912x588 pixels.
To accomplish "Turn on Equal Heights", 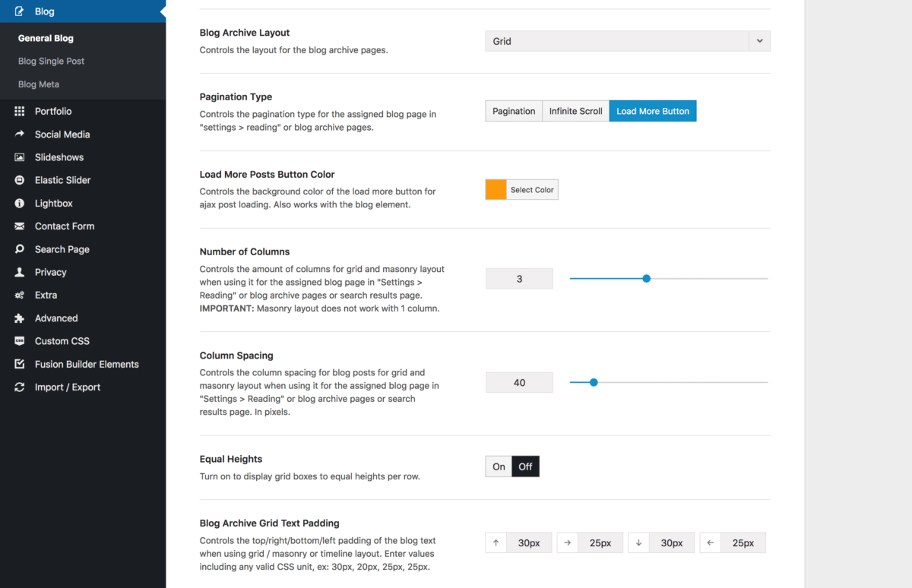I will click(x=498, y=466).
